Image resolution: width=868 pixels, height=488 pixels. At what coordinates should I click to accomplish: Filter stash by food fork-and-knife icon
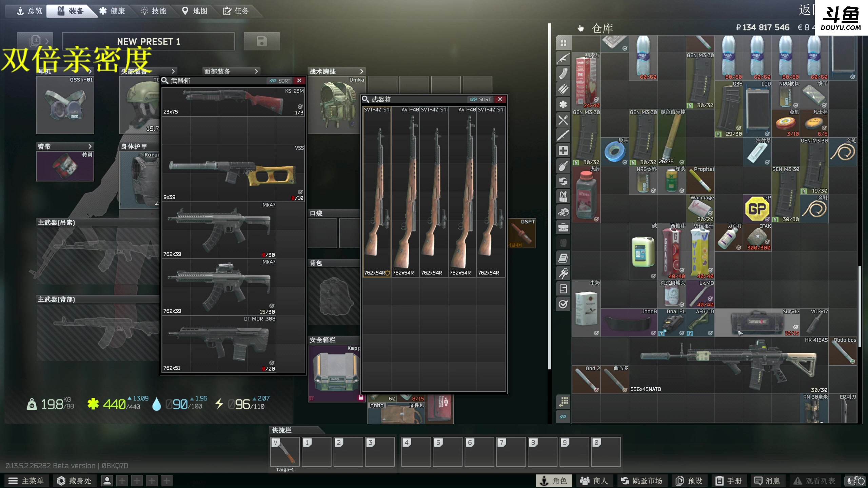(x=563, y=120)
